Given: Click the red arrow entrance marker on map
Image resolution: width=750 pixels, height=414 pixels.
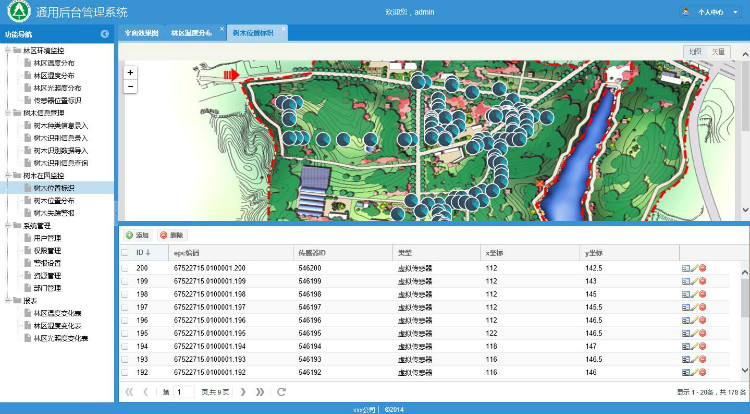Looking at the screenshot, I should point(232,75).
